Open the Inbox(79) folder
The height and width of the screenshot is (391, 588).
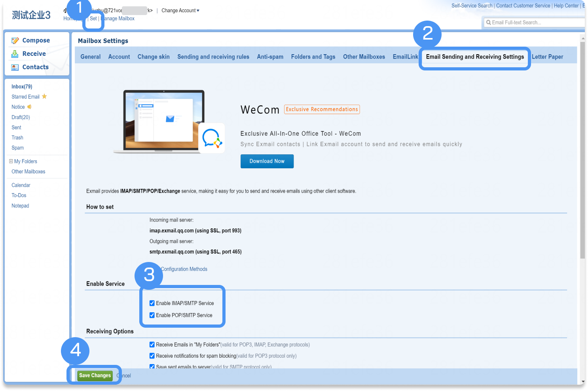(x=22, y=86)
